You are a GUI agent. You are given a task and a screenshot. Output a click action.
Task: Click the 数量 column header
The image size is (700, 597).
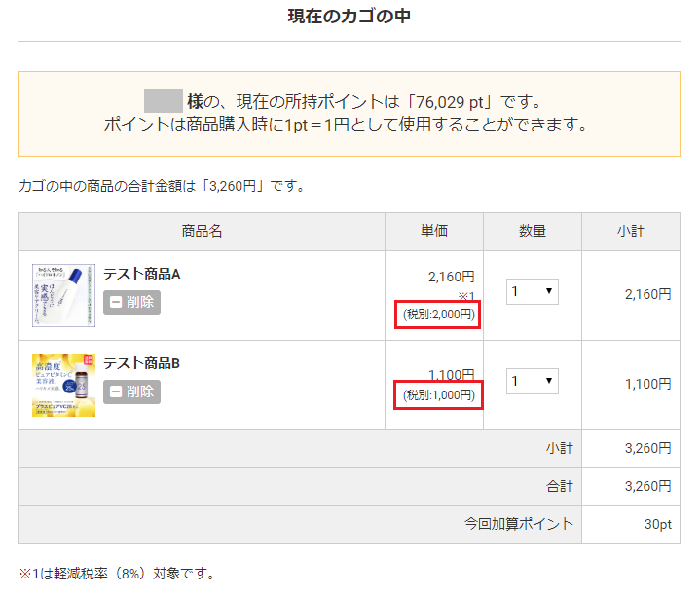coord(532,232)
